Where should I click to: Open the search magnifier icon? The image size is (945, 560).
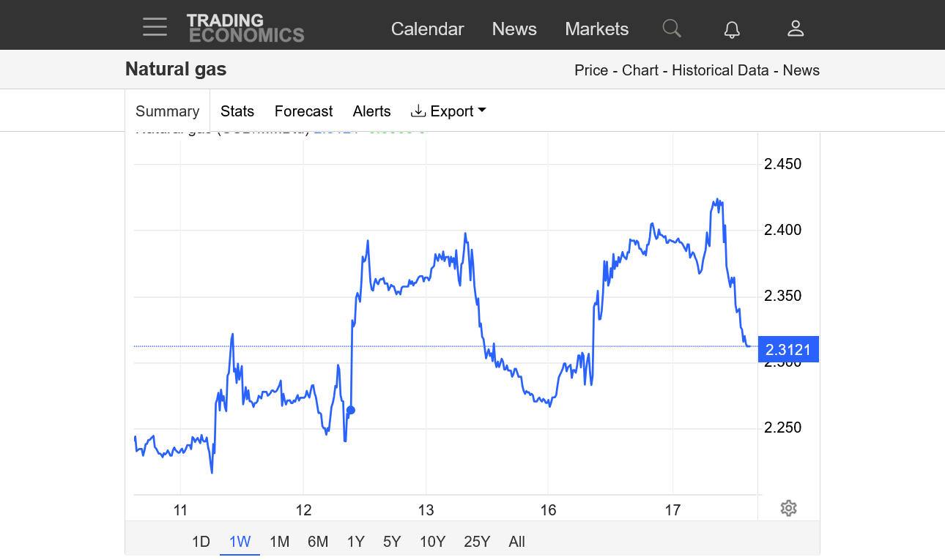click(671, 29)
